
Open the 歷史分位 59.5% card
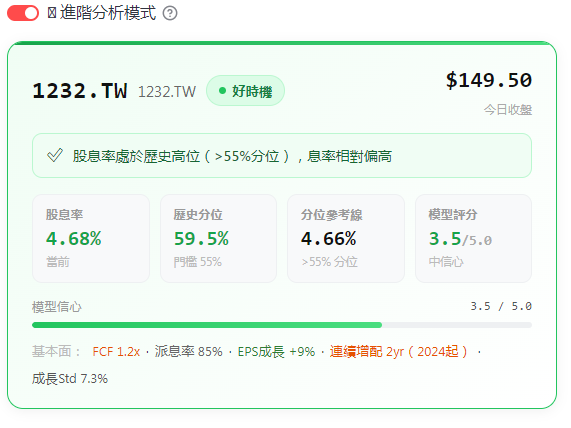point(218,238)
